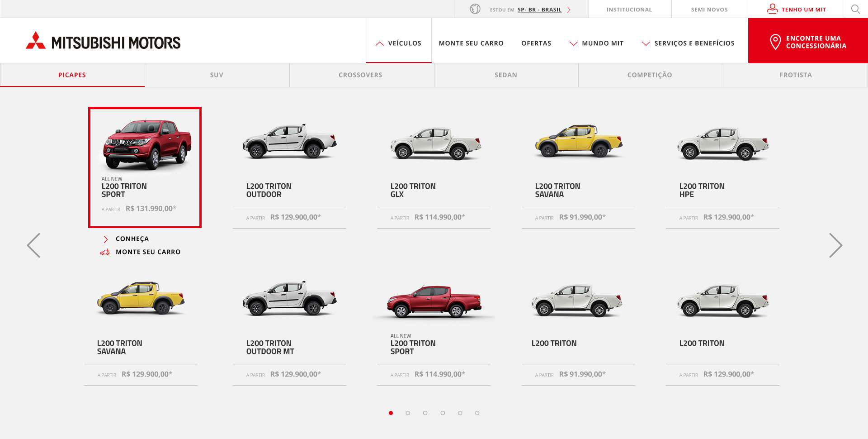
Task: Open Monte Seu Carro in main navigation
Action: tap(471, 43)
